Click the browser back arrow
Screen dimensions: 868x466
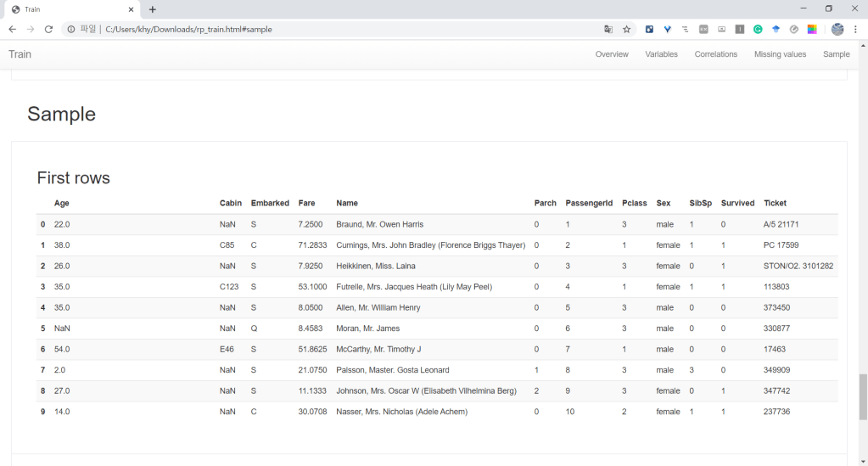tap(12, 29)
